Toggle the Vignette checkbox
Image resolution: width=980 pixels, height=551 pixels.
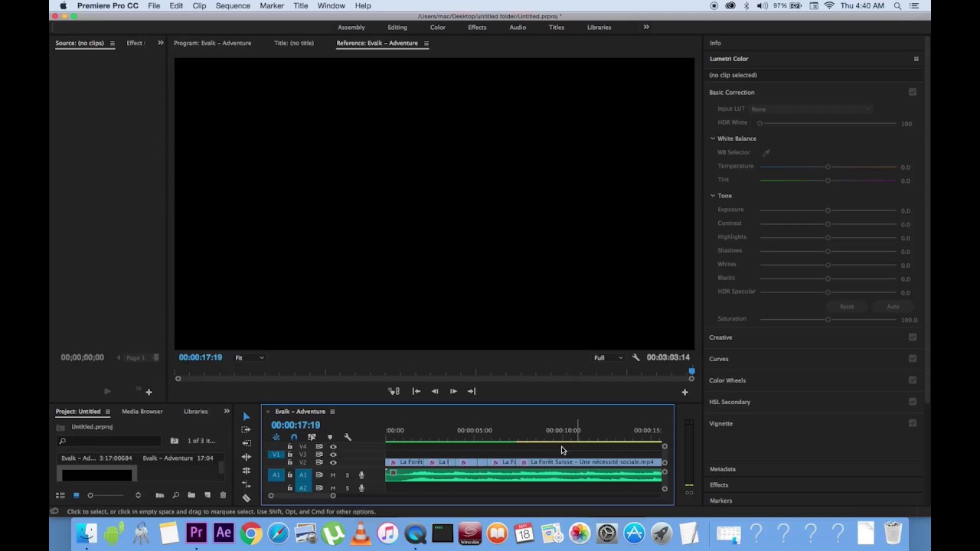[913, 422]
